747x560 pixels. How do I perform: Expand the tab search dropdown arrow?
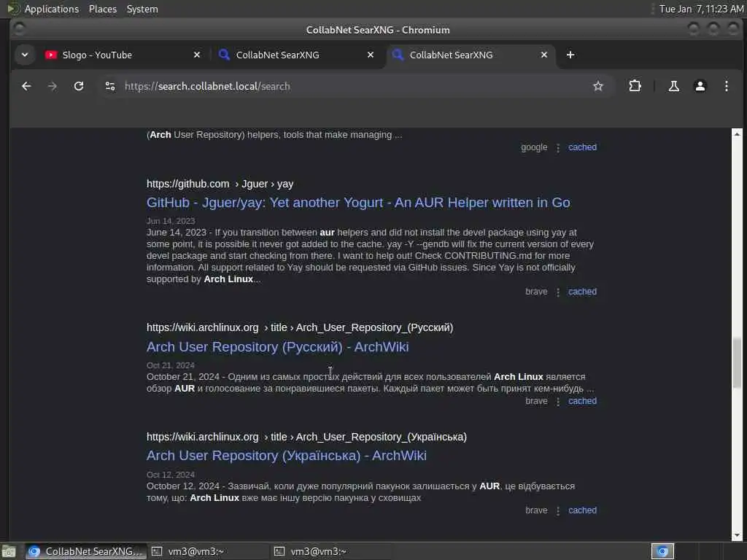click(25, 55)
